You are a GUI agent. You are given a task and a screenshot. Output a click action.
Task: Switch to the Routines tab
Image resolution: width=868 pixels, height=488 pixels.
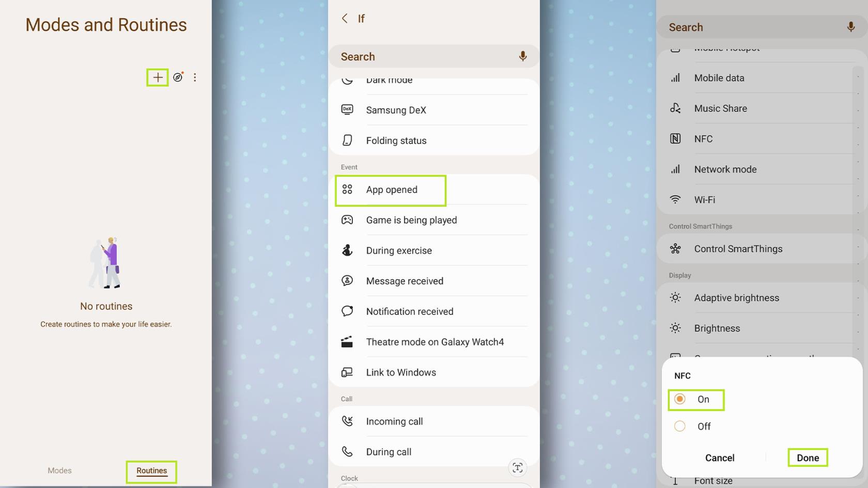point(151,470)
